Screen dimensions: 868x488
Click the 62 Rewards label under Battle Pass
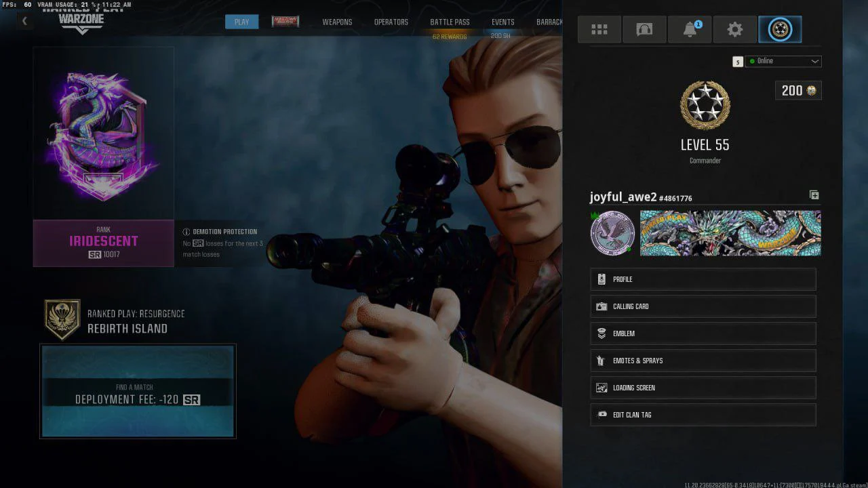[x=450, y=37]
